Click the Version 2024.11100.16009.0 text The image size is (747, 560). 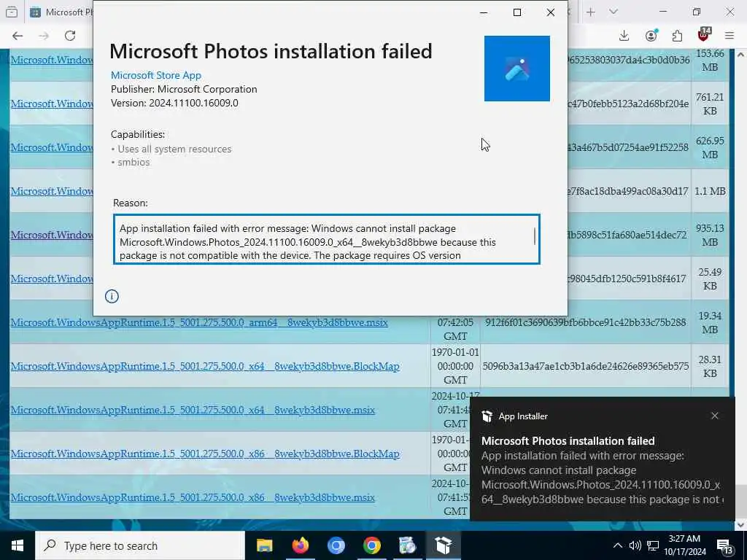pos(174,103)
